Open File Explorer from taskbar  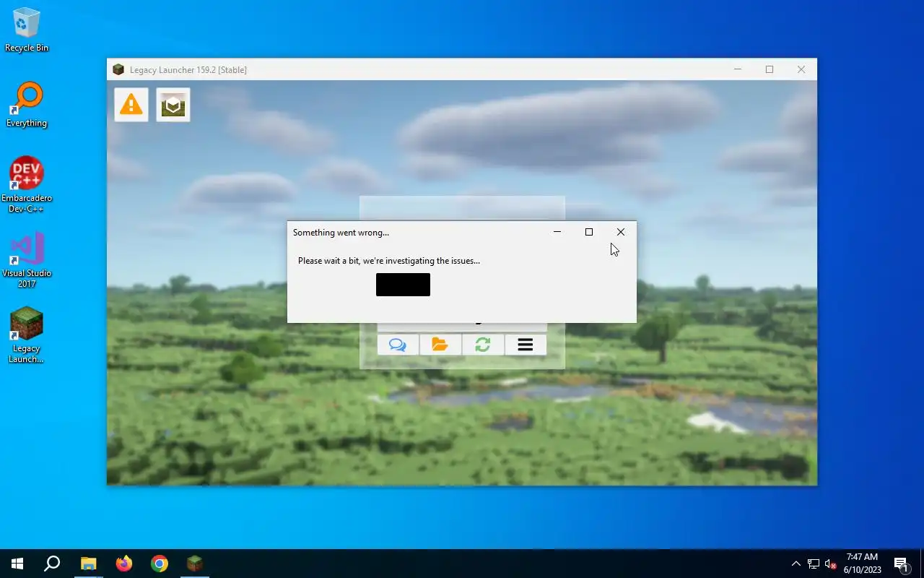pos(88,564)
